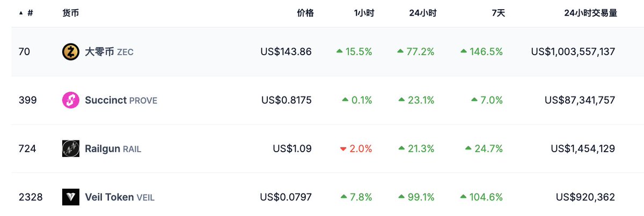Click the sort arrow beside # header
Image resolution: width=644 pixels, height=216 pixels.
(x=21, y=13)
